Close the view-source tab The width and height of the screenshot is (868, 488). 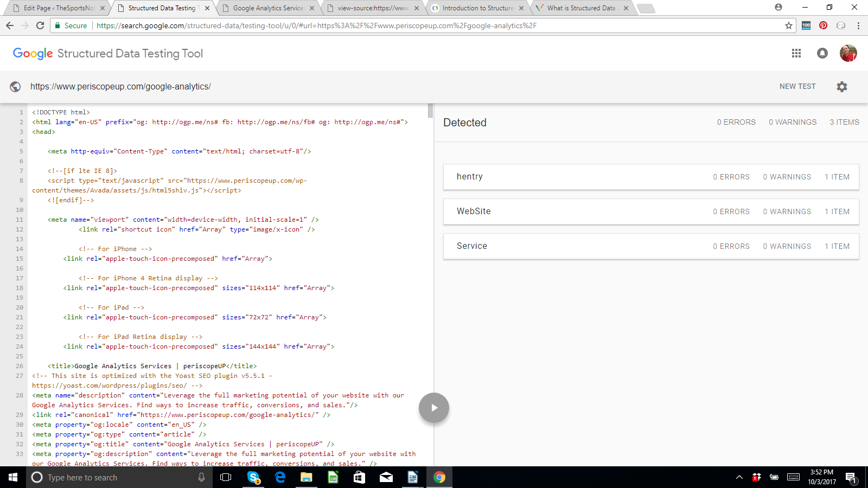pyautogui.click(x=417, y=8)
